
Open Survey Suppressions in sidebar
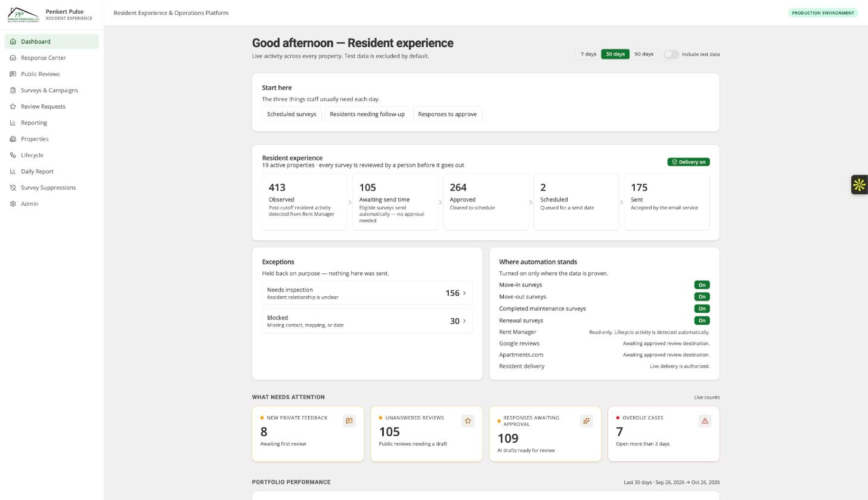click(52, 188)
